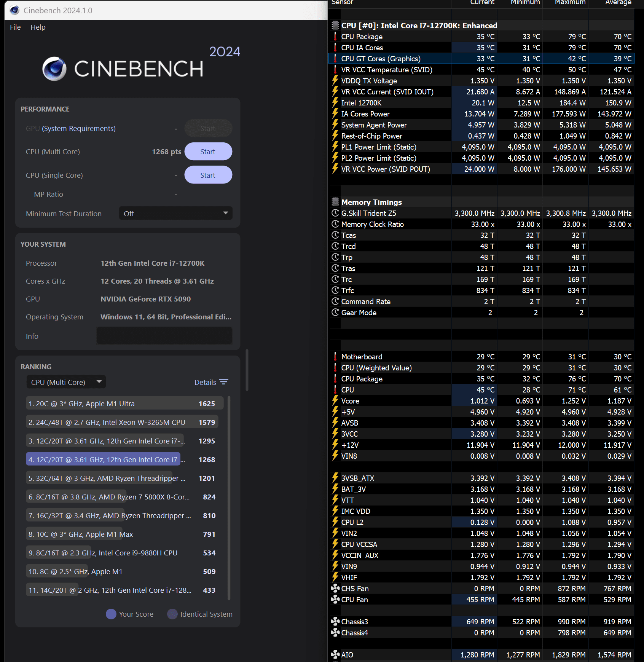The image size is (644, 662).
Task: Select the BAT_3V voltage row
Action: 481,489
